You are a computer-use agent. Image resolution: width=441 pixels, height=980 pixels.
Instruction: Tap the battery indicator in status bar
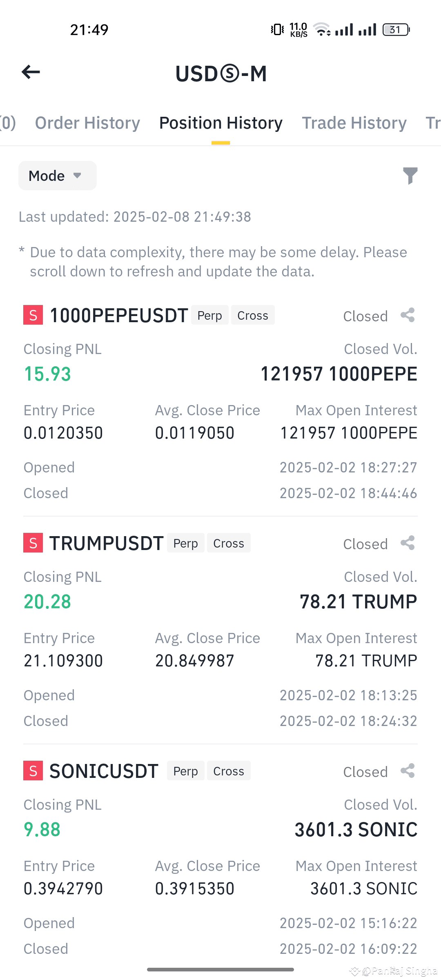(396, 30)
